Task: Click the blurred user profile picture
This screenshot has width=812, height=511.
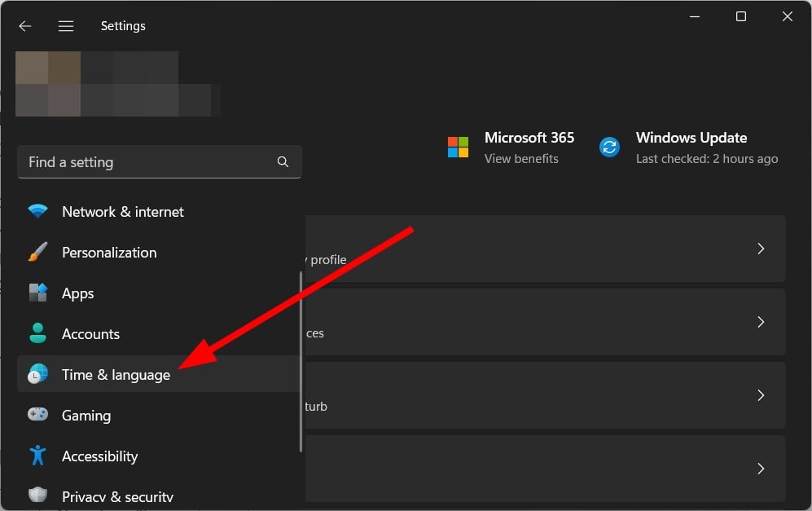Action: pos(47,84)
